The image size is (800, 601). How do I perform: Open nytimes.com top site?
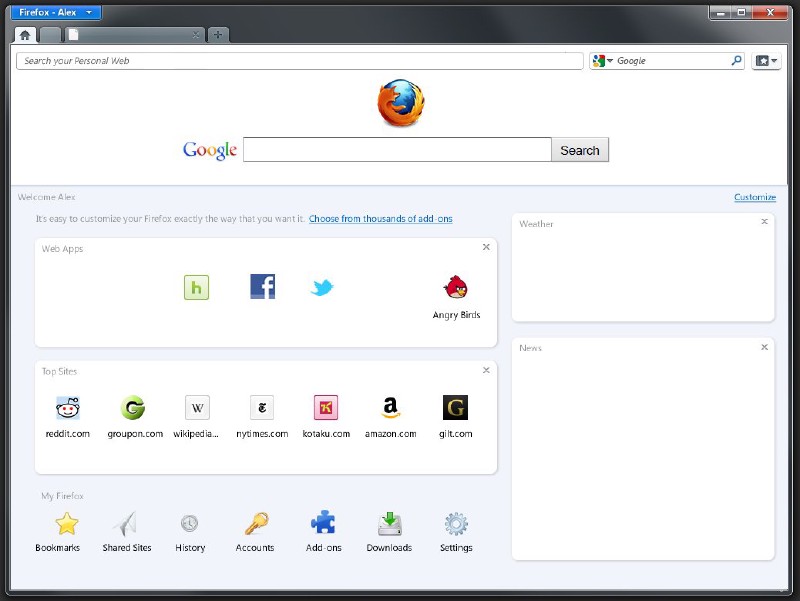(x=262, y=417)
